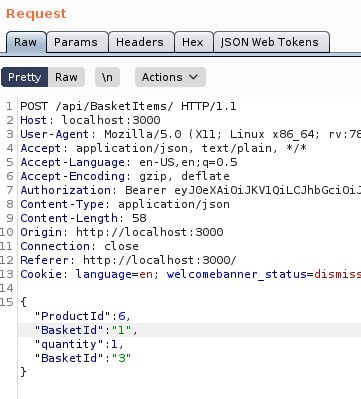Click the Host: localhost:3000 header line
The height and width of the screenshot is (399, 361).
[x=90, y=120]
